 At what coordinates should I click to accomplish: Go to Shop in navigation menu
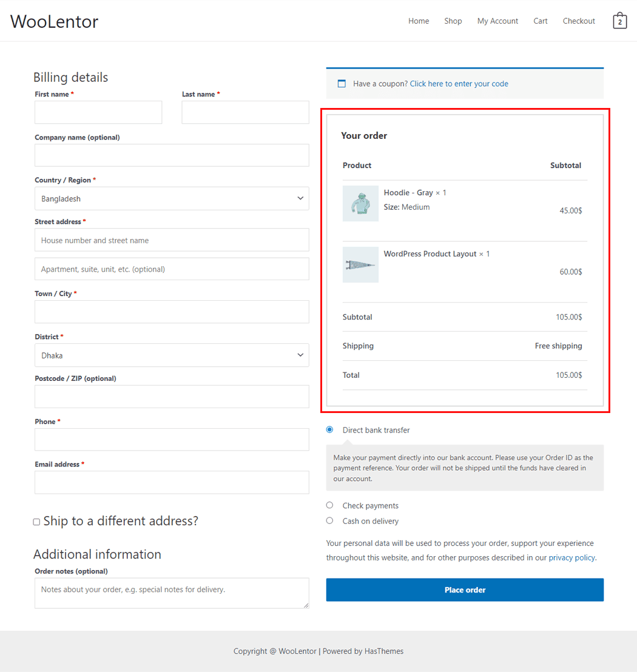453,21
